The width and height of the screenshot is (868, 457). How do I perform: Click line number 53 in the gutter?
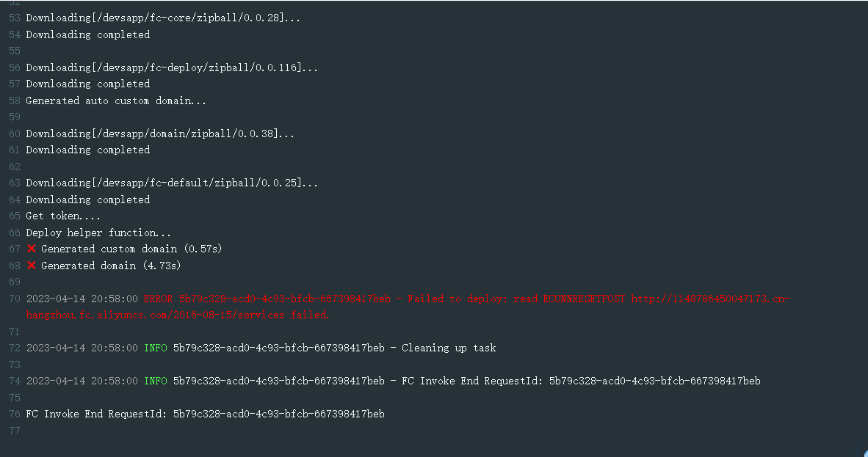click(15, 18)
